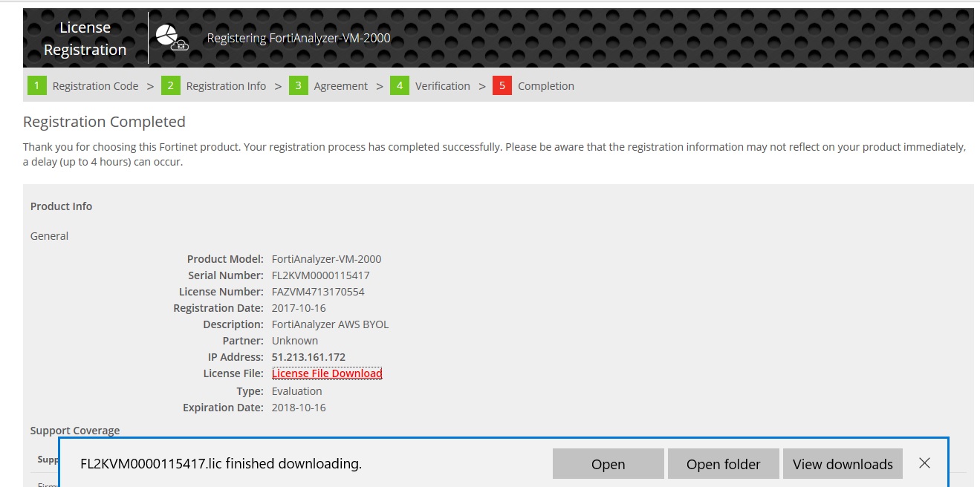Dismiss the download notification bar
Image resolution: width=980 pixels, height=487 pixels.
[x=924, y=463]
